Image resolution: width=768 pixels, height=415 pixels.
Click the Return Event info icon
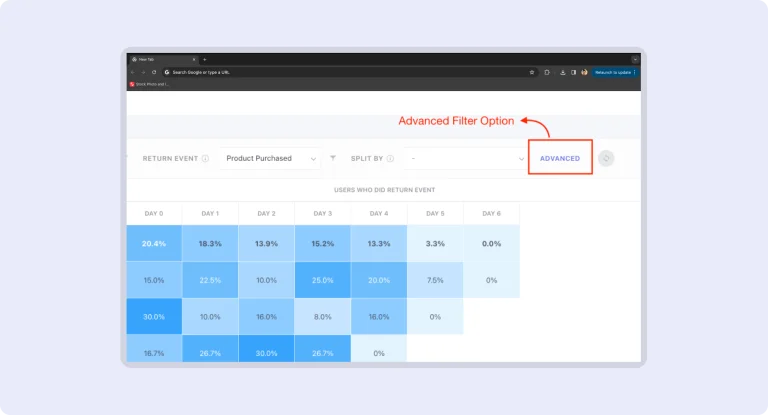click(x=205, y=158)
